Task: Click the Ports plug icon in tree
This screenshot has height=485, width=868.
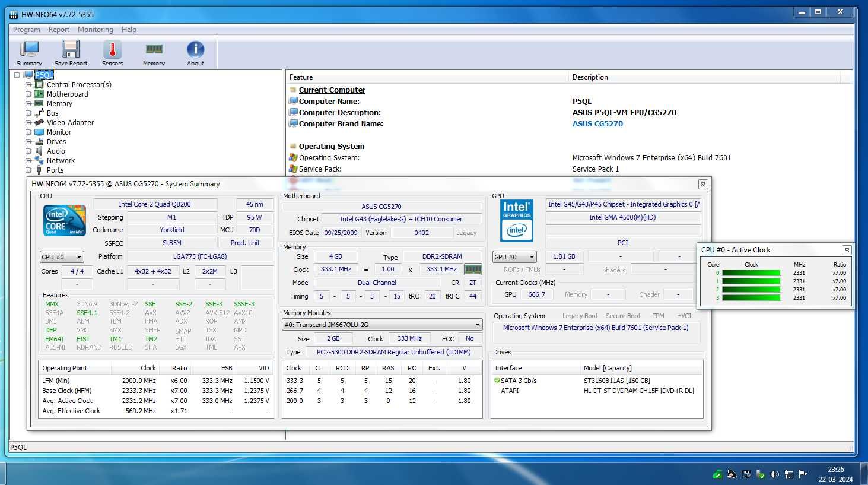Action: tap(39, 170)
